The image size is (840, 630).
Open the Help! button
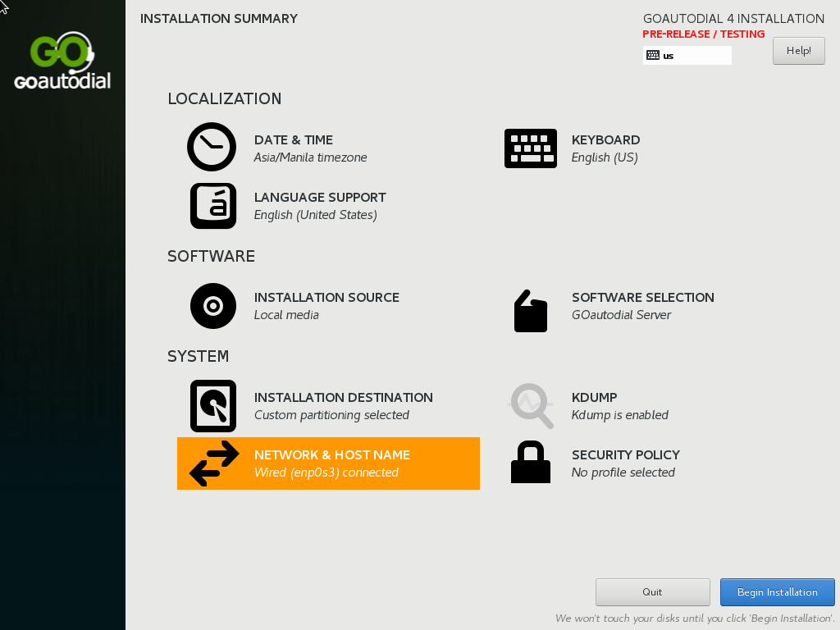pos(799,51)
